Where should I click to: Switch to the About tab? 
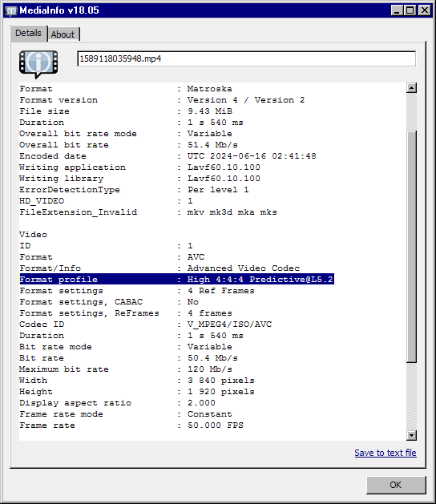coord(63,34)
